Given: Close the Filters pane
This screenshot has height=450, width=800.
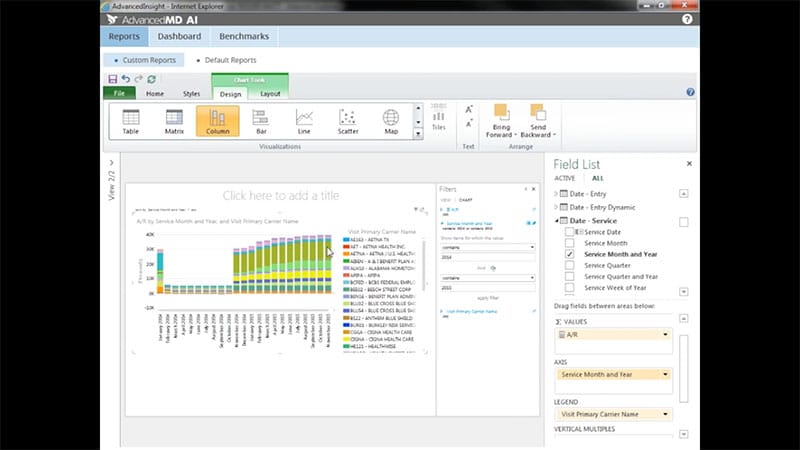Looking at the screenshot, I should (534, 189).
